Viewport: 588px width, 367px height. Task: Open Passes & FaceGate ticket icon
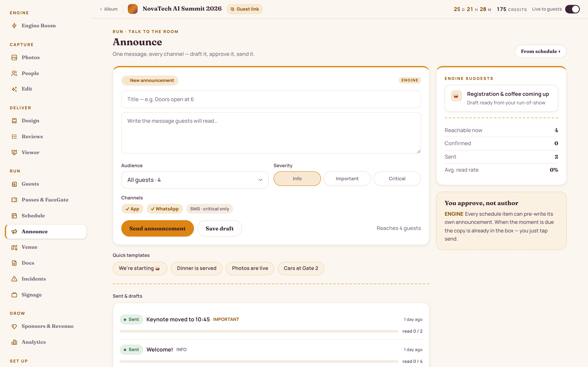click(14, 200)
